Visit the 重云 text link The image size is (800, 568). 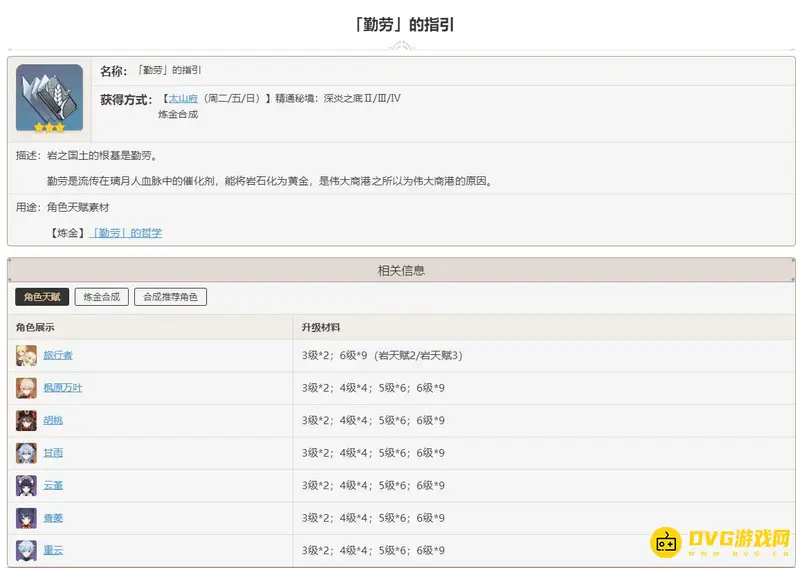[53, 550]
